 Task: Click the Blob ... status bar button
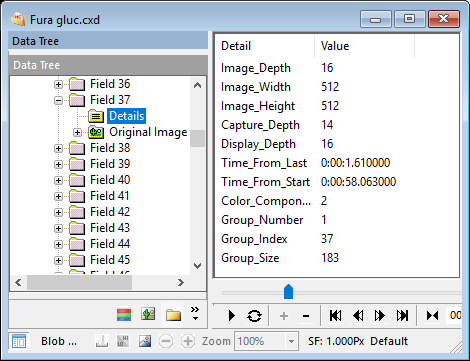(x=59, y=341)
